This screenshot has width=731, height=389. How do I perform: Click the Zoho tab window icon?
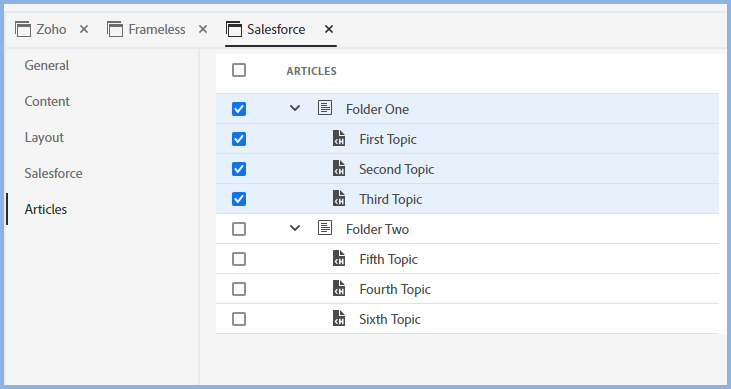pyautogui.click(x=23, y=29)
